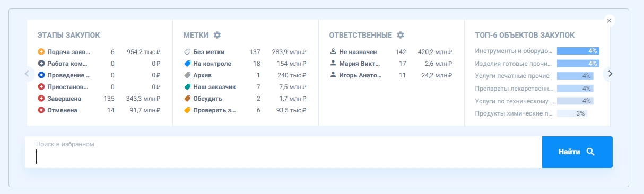Click the Изделия готовые прочи... percentage bar
This screenshot has height=194, width=644.
(578, 64)
